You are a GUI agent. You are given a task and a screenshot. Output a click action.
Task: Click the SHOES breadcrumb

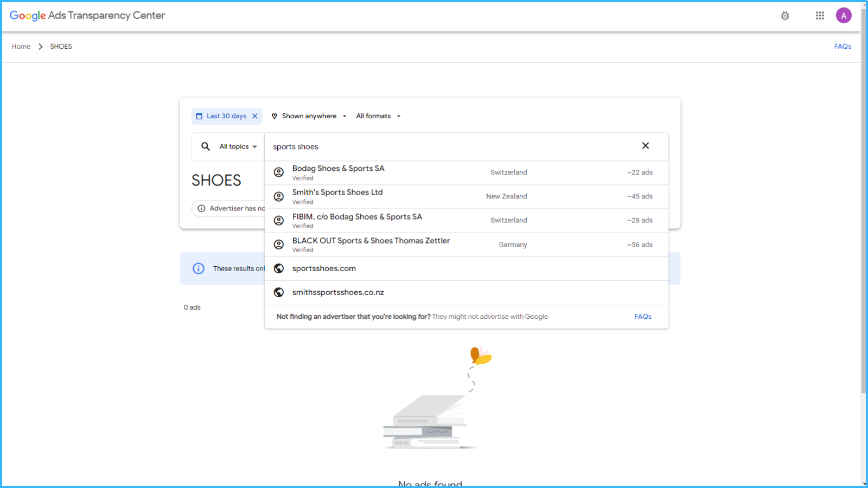pos(61,47)
